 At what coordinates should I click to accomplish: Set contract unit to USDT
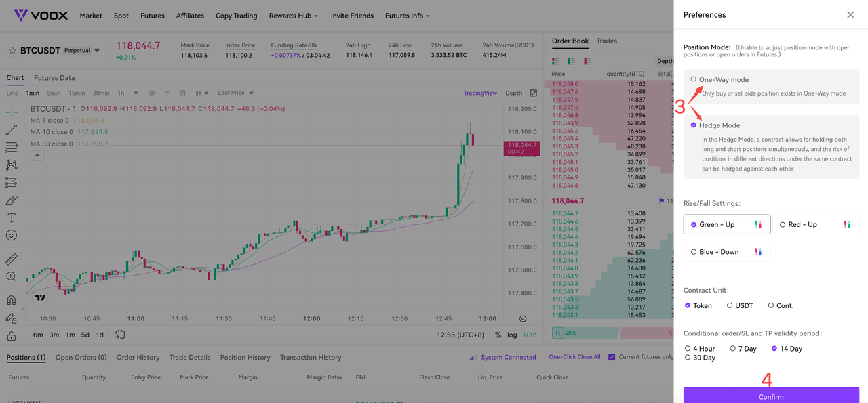(x=740, y=305)
